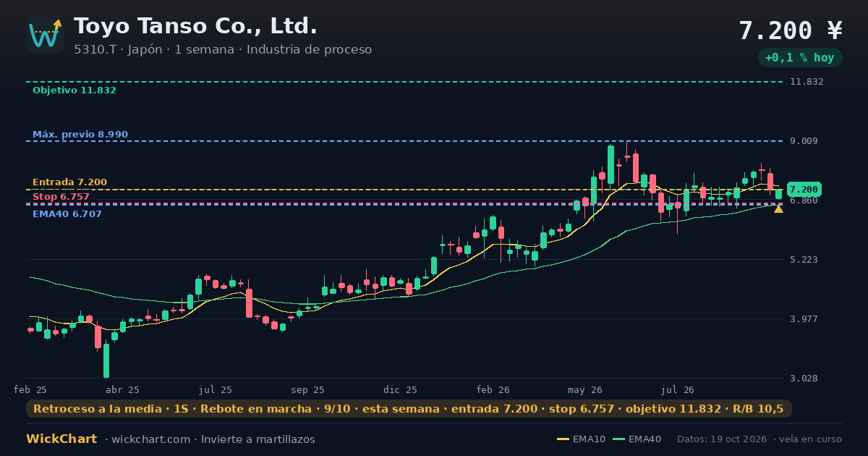The image size is (868, 456).
Task: Click the EMA40 legend entry
Action: click(x=637, y=439)
